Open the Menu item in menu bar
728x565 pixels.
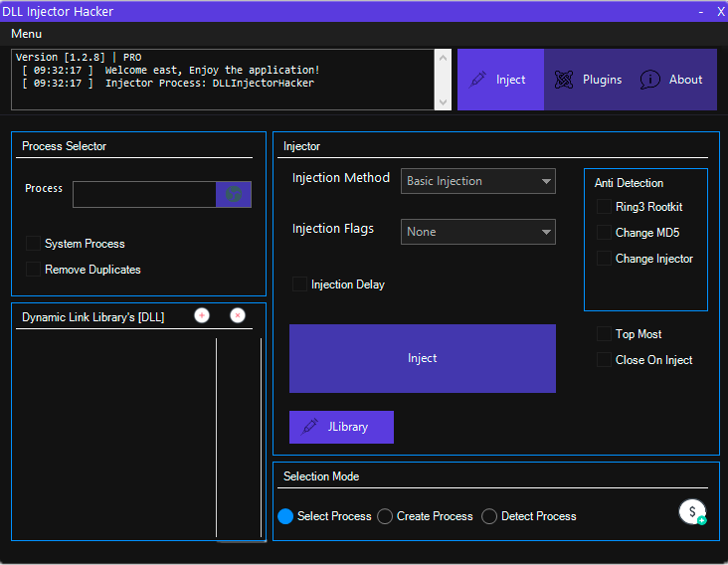pos(27,34)
